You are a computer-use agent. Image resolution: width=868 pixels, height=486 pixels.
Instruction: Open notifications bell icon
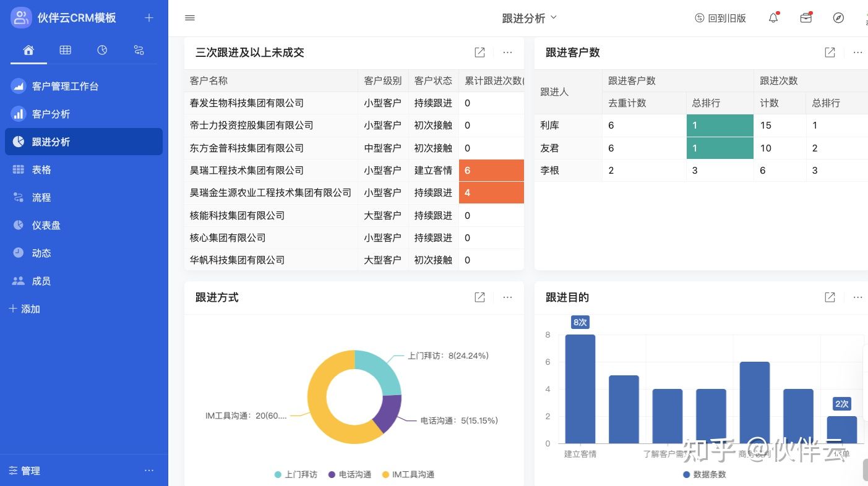[x=773, y=18]
